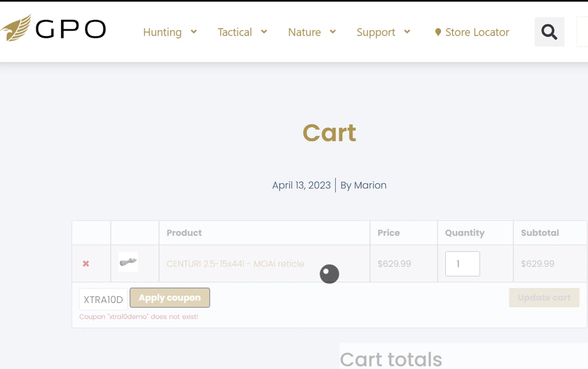Focus the coupon code field
The height and width of the screenshot is (369, 588).
pos(103,299)
